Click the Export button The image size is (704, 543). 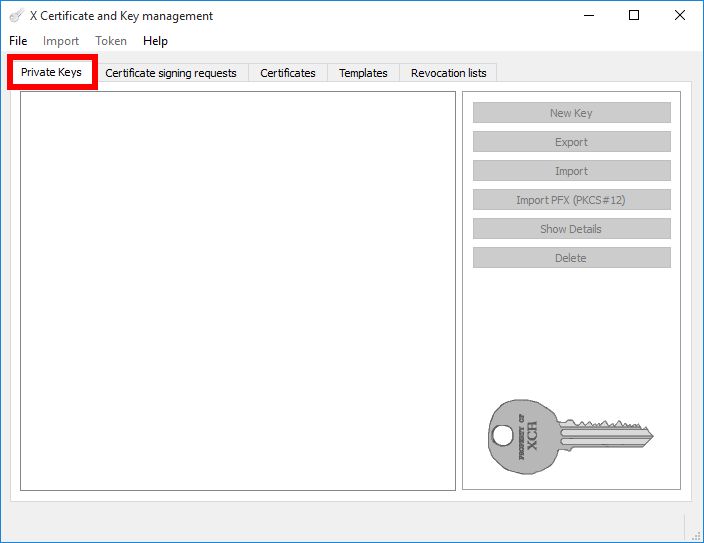point(571,142)
